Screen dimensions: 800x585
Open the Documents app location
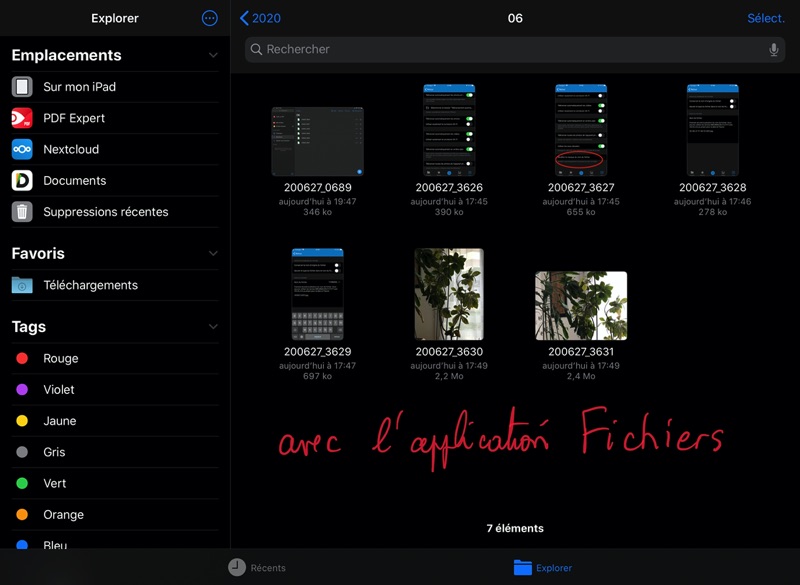74,180
